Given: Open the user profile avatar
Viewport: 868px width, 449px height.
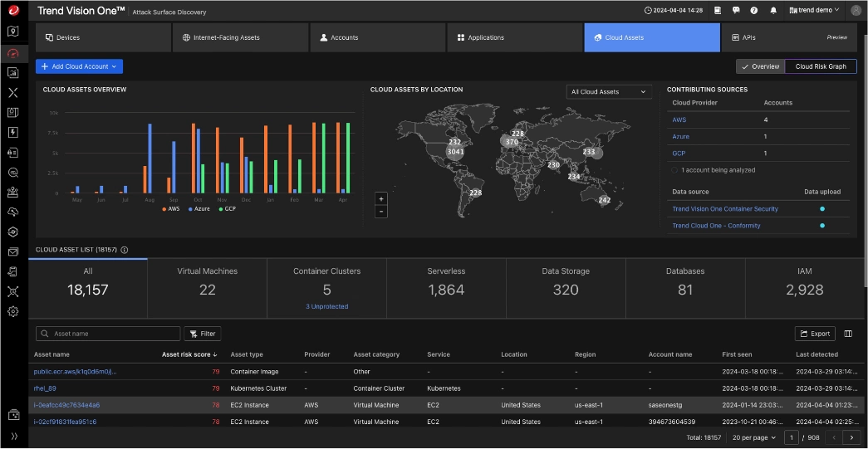Looking at the screenshot, I should [856, 10].
